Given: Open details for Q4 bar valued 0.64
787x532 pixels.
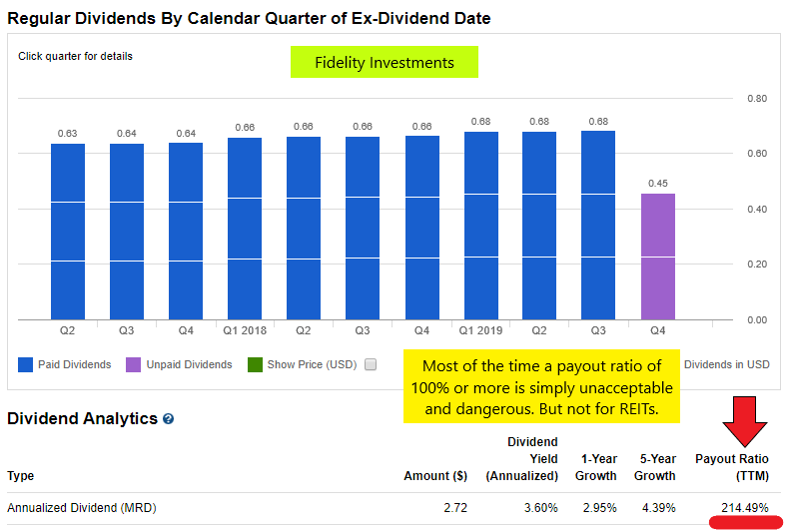Looking at the screenshot, I should 186,232.
